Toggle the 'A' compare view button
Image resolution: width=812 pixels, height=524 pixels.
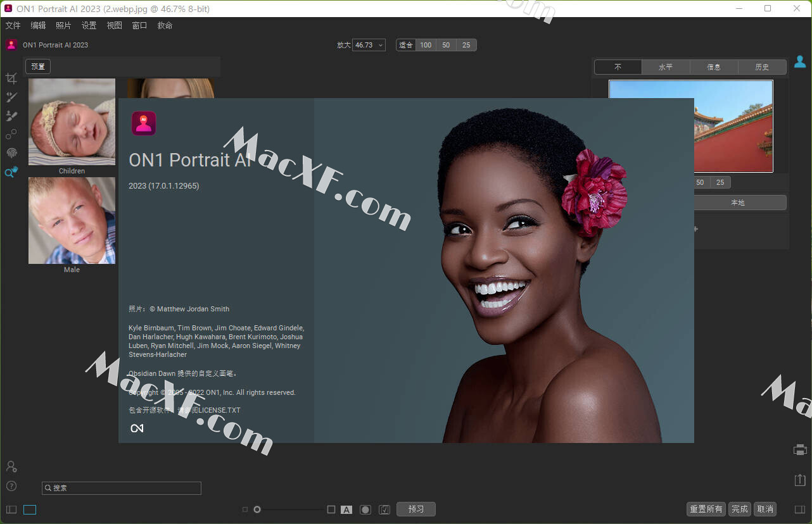tap(346, 509)
